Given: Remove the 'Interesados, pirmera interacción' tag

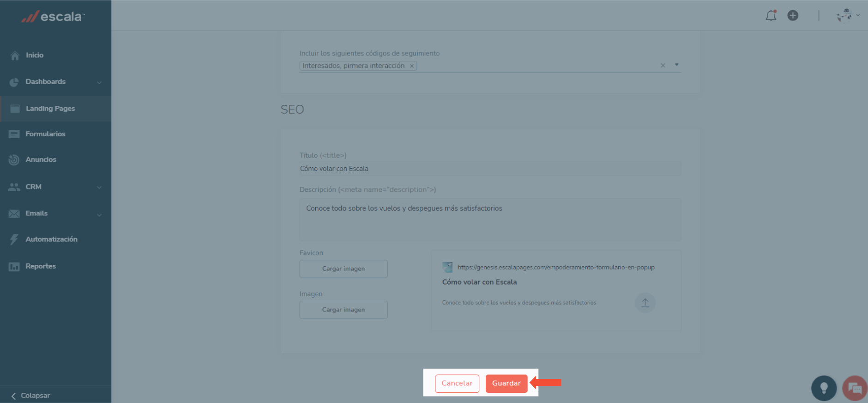Looking at the screenshot, I should coord(411,66).
